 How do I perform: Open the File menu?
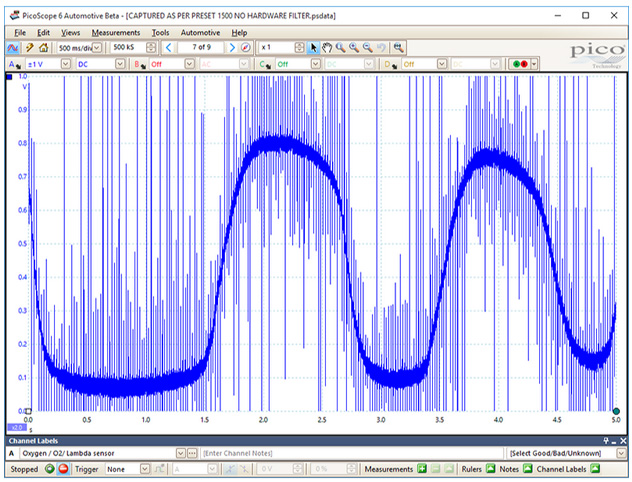tap(20, 33)
